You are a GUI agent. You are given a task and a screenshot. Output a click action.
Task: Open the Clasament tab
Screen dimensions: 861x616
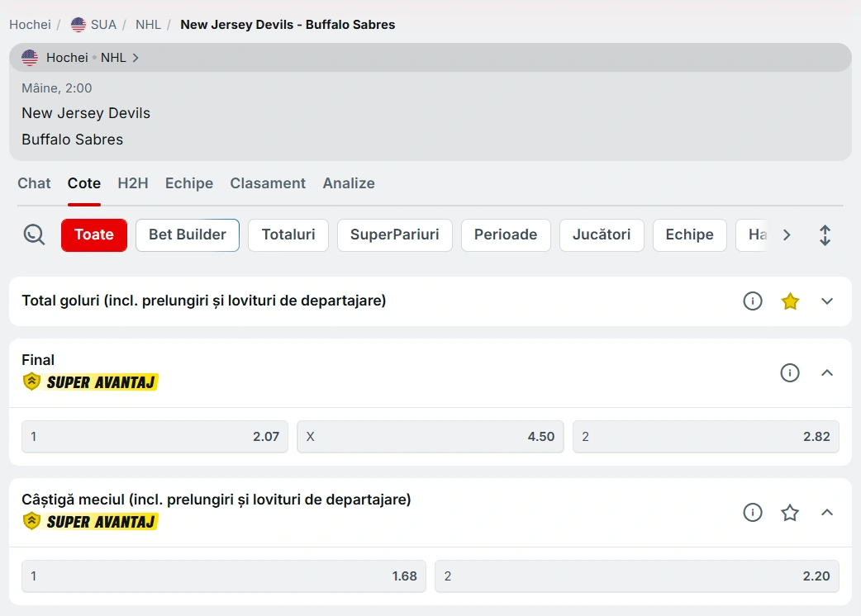pos(268,183)
